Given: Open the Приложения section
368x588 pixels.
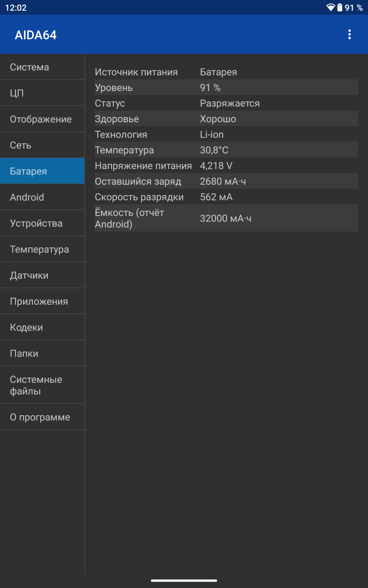Looking at the screenshot, I should pyautogui.click(x=42, y=301).
